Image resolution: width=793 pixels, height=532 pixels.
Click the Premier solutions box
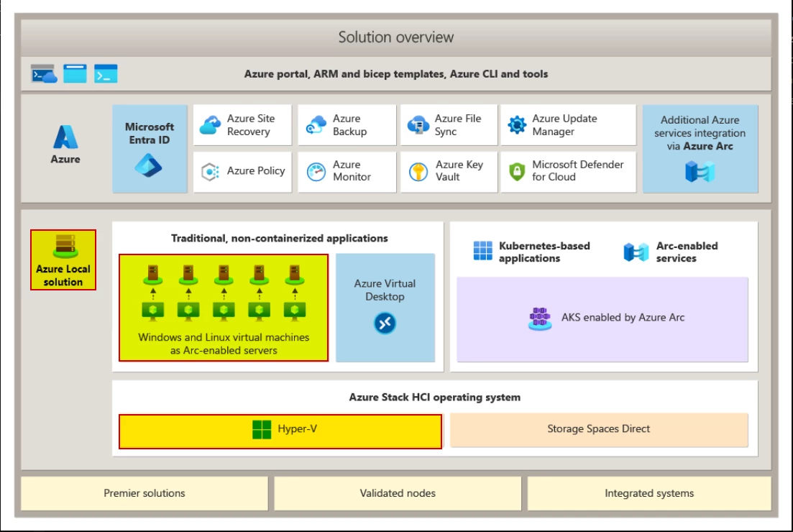pyautogui.click(x=144, y=493)
